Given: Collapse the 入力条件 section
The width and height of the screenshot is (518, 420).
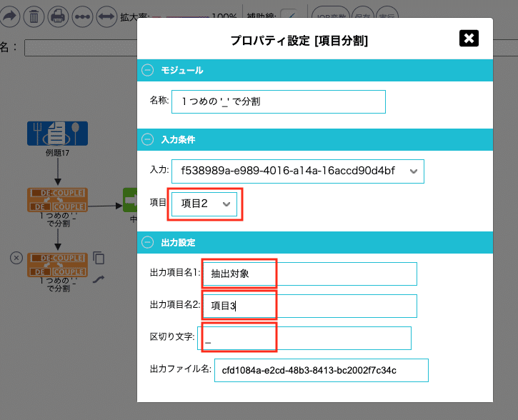Looking at the screenshot, I should [x=147, y=139].
